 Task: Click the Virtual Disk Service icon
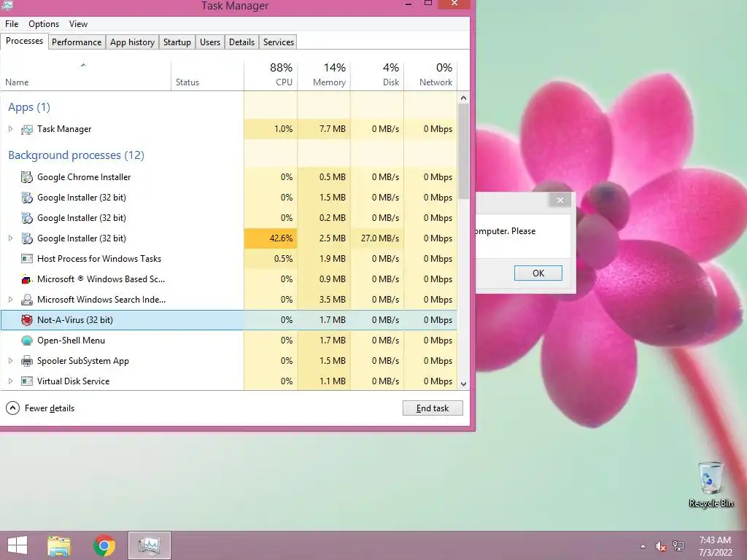point(27,381)
